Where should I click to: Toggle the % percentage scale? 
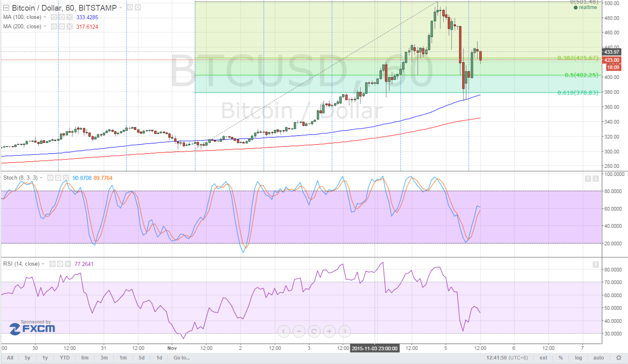(561, 358)
